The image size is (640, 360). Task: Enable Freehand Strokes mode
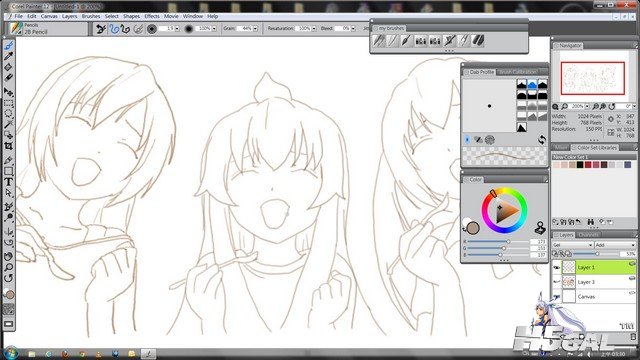(114, 29)
